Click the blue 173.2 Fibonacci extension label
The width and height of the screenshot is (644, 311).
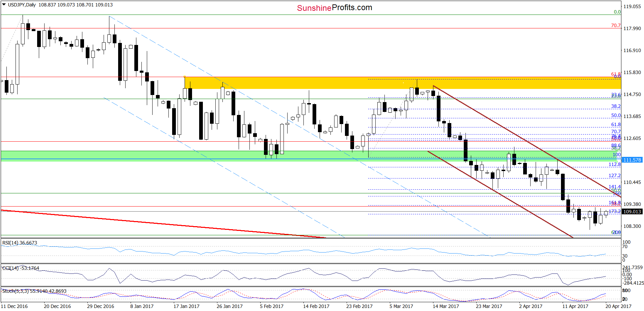coord(614,211)
